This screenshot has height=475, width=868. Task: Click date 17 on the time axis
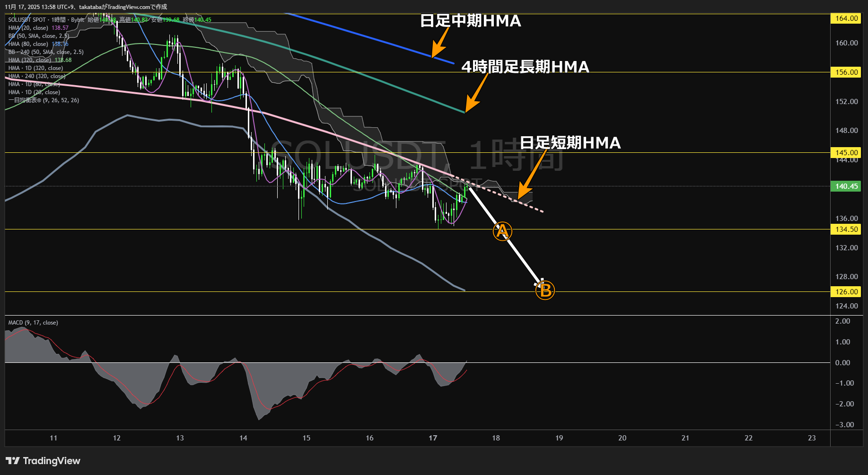(x=433, y=438)
